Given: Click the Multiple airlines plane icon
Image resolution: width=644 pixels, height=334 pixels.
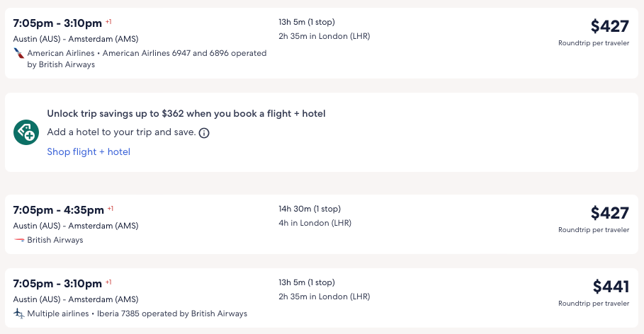Looking at the screenshot, I should (18, 313).
